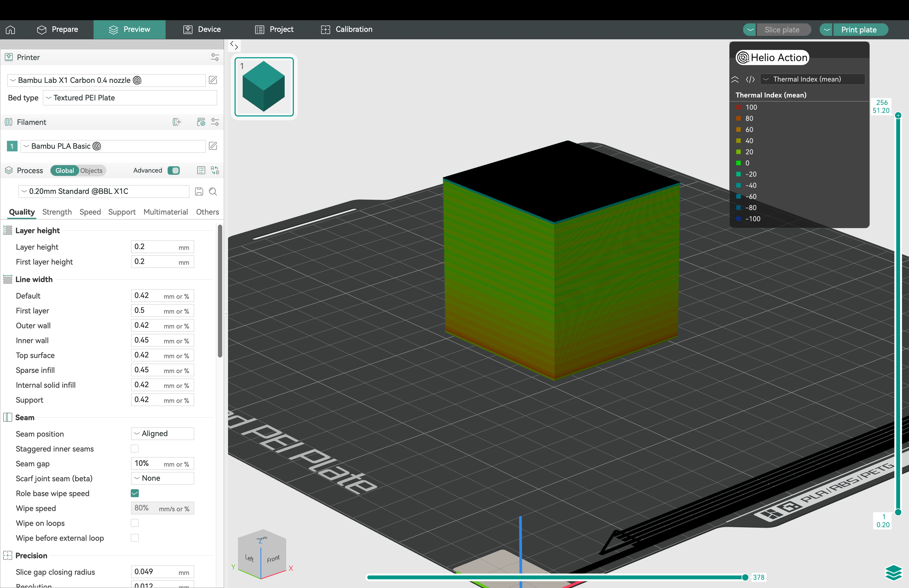Click the settings panel vertical scrollbar
Viewport: 909px width, 588px height.
click(220, 291)
